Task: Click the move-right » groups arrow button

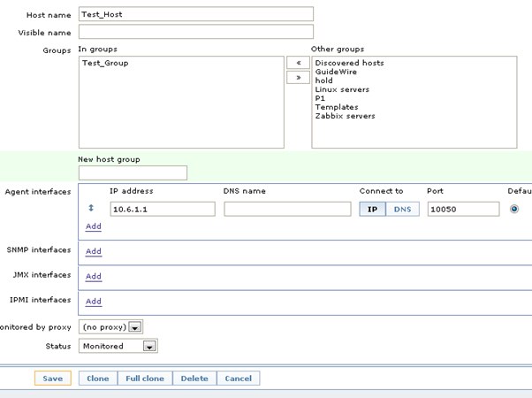Action: tap(297, 78)
